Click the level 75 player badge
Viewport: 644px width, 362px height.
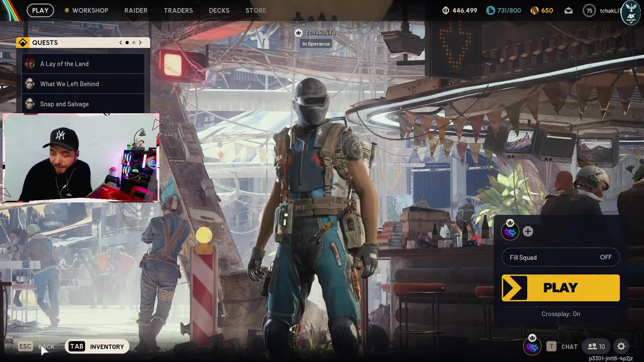pos(589,11)
